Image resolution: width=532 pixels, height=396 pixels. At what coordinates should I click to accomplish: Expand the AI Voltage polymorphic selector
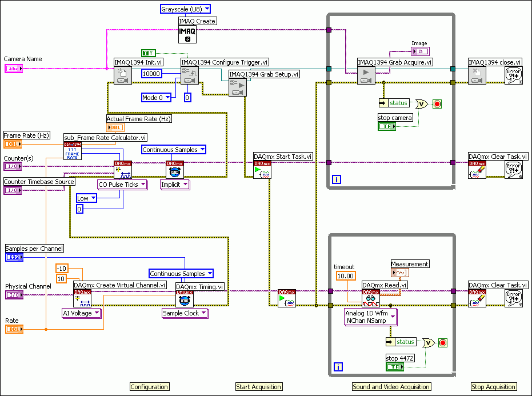click(81, 313)
